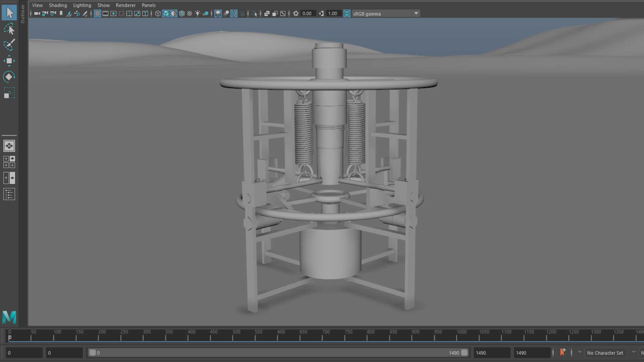Click the camera bookmarks icon
644x362 pixels.
(61, 13)
